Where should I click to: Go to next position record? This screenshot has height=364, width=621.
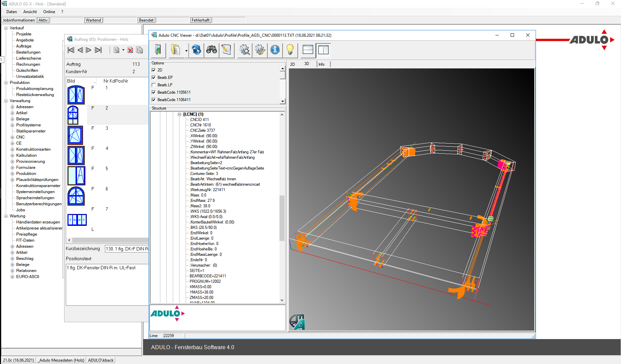point(88,50)
